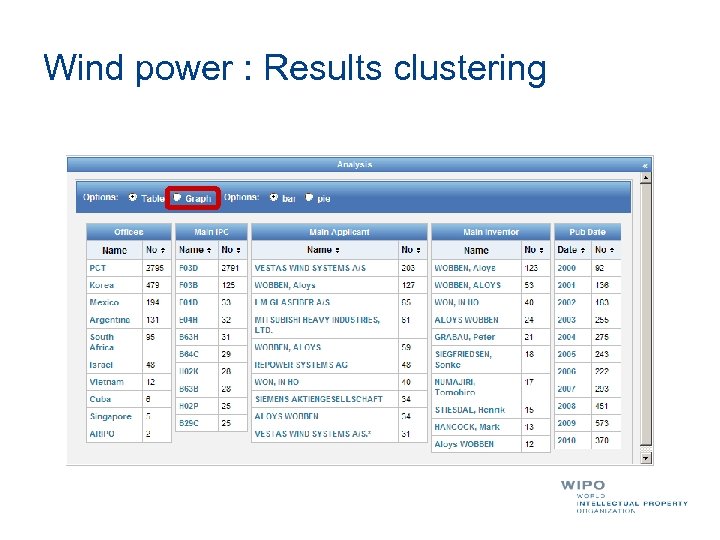Open applicant WOBBEN, Aloys with 127
720x540 pixels.
pyautogui.click(x=285, y=285)
